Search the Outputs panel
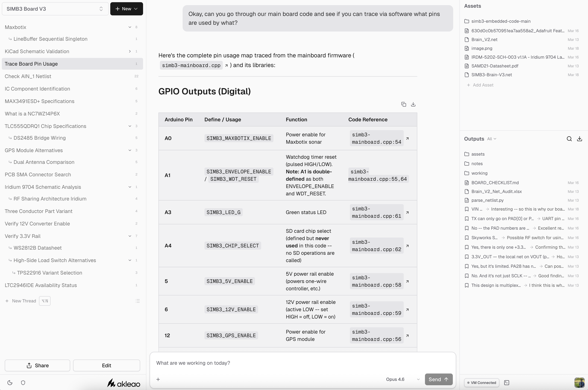Viewport: 588px width, 390px height. pyautogui.click(x=569, y=139)
